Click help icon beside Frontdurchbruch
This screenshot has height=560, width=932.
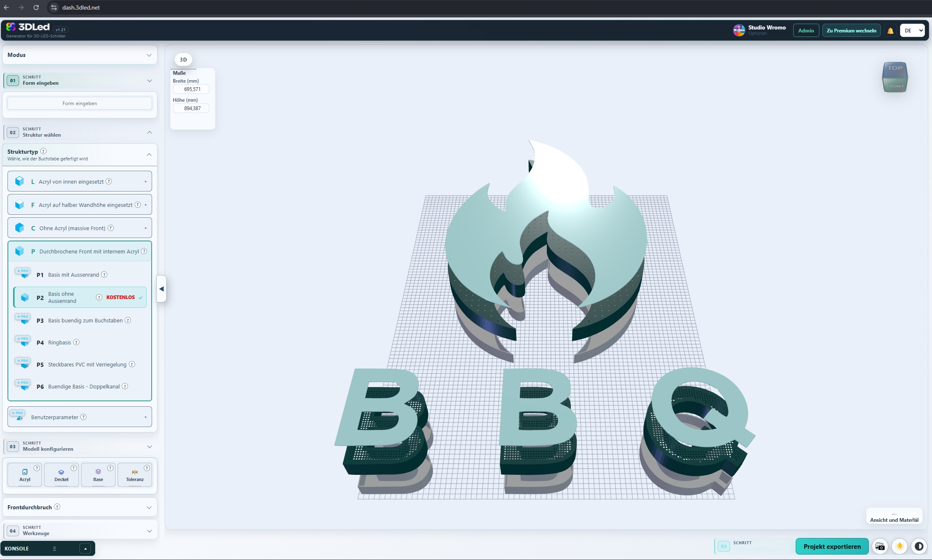tap(57, 507)
